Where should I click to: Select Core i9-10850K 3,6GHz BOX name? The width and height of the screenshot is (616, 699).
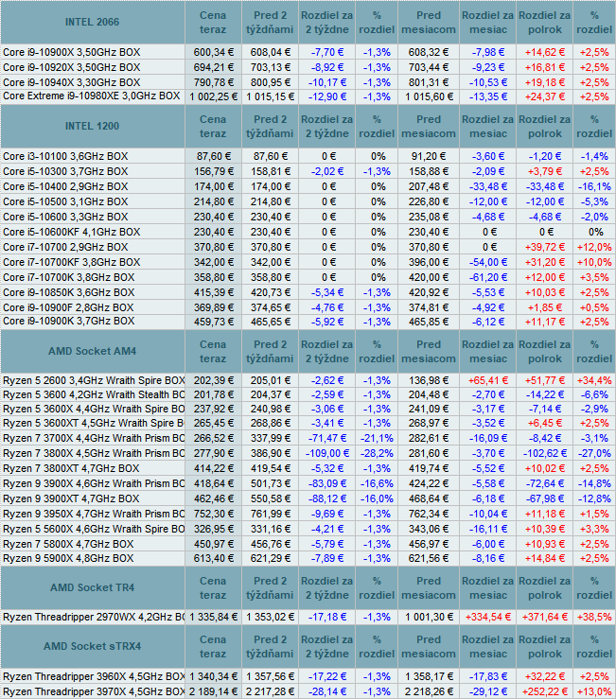(x=68, y=293)
